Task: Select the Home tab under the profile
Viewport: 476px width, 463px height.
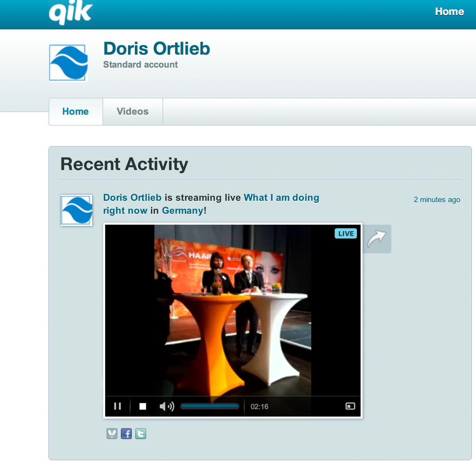Action: click(x=75, y=112)
